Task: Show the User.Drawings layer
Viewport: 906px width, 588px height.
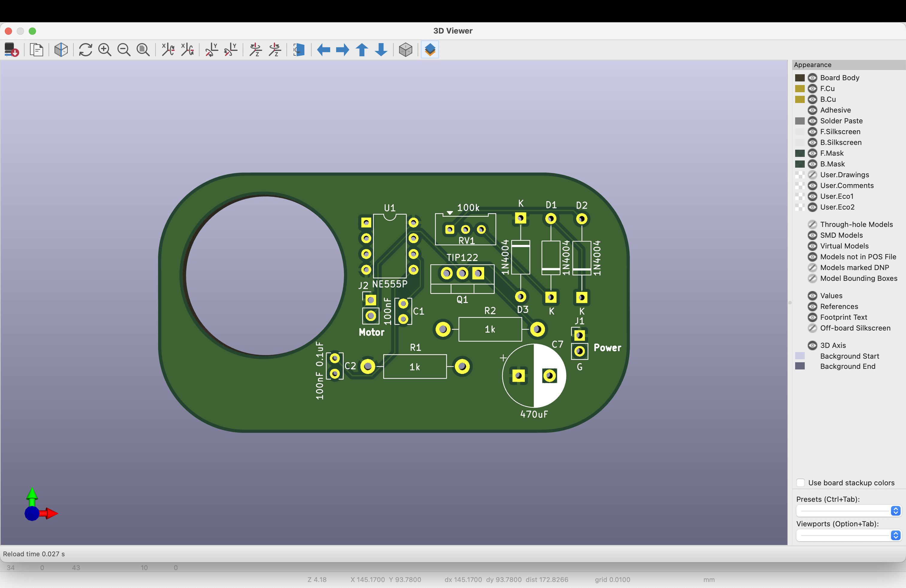Action: click(x=812, y=175)
